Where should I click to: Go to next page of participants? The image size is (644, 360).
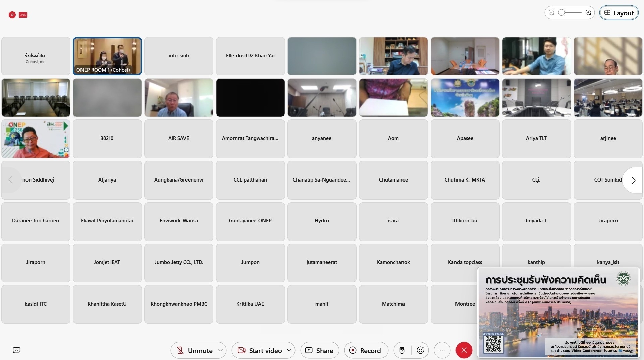(x=633, y=180)
